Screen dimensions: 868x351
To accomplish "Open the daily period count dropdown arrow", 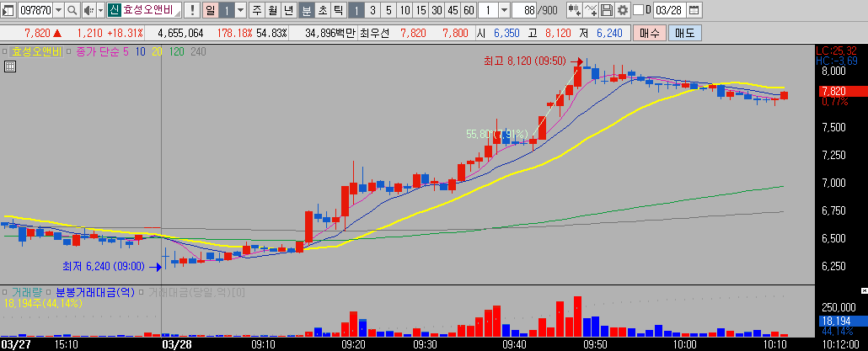I will click(241, 10).
